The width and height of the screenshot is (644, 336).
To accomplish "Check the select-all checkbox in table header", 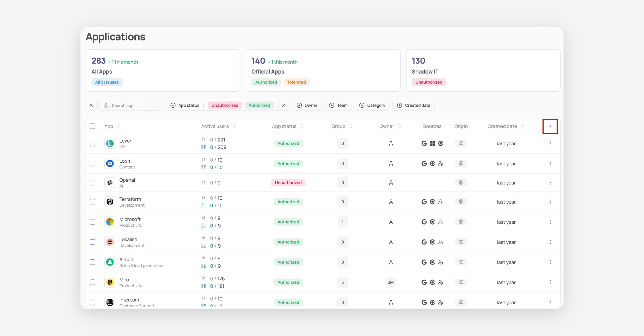I will 93,126.
